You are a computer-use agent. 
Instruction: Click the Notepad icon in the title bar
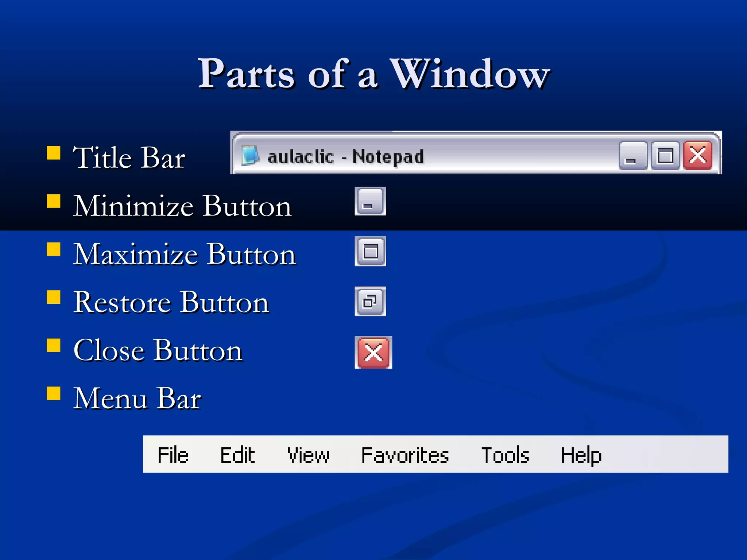tap(250, 155)
